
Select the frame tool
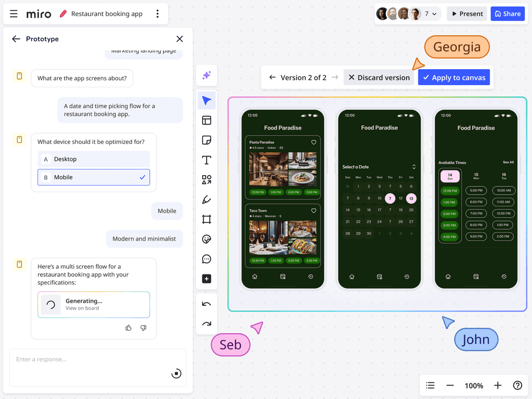(x=206, y=220)
